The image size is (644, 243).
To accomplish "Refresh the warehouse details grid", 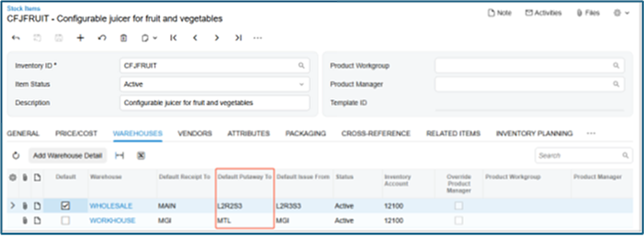I will (16, 156).
